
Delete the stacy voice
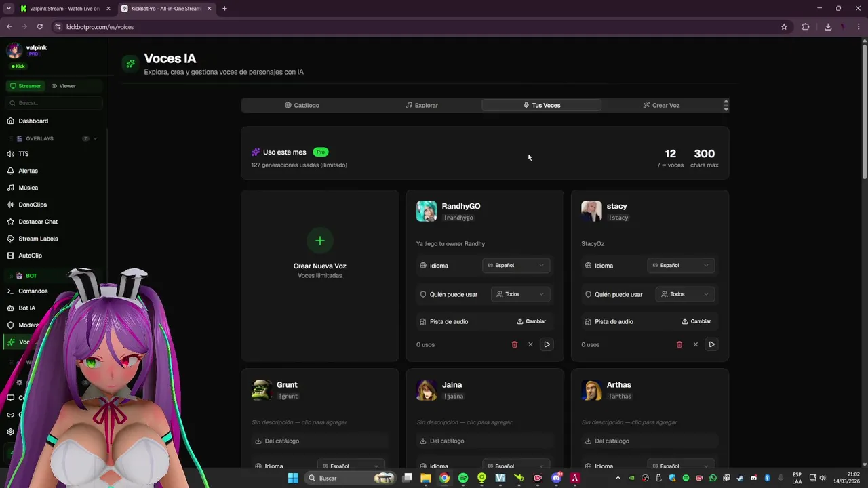(x=679, y=344)
